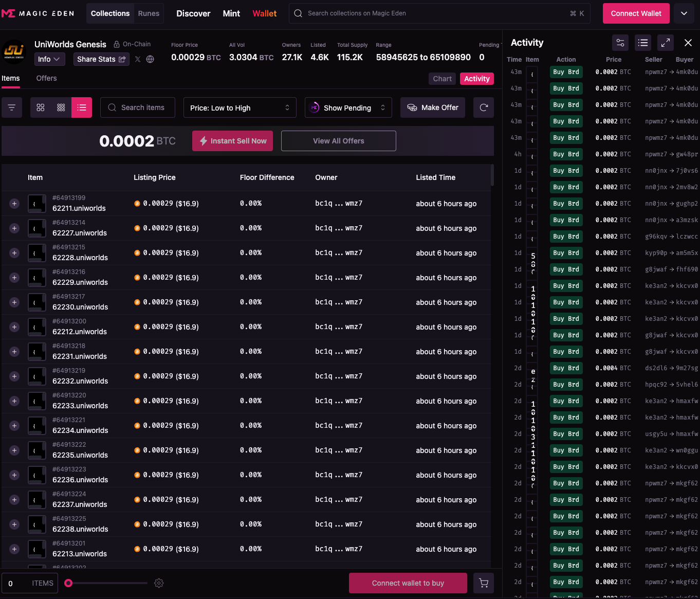Switch to the Offers tab
This screenshot has height=599, width=700.
click(46, 78)
